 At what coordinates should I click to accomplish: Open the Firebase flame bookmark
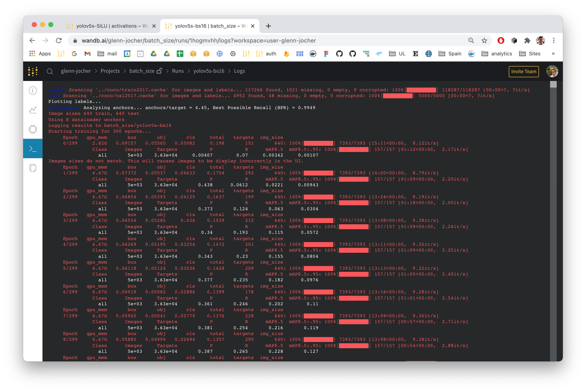click(287, 53)
